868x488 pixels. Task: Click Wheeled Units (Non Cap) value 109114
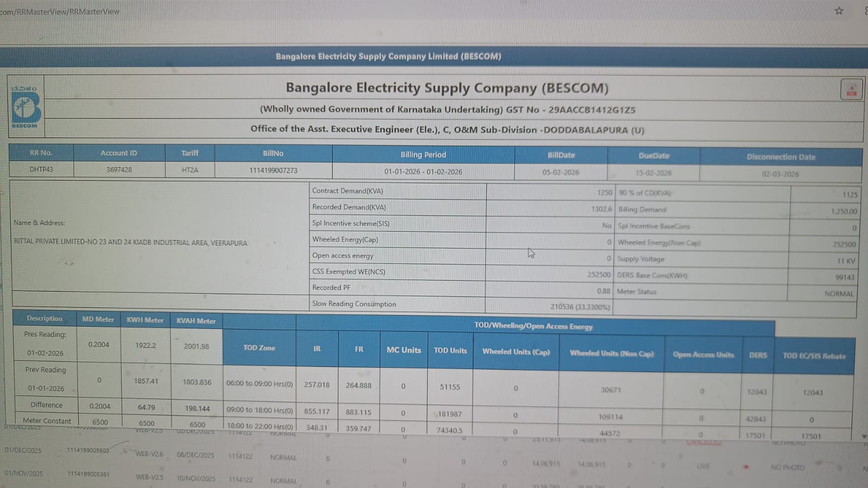(611, 417)
